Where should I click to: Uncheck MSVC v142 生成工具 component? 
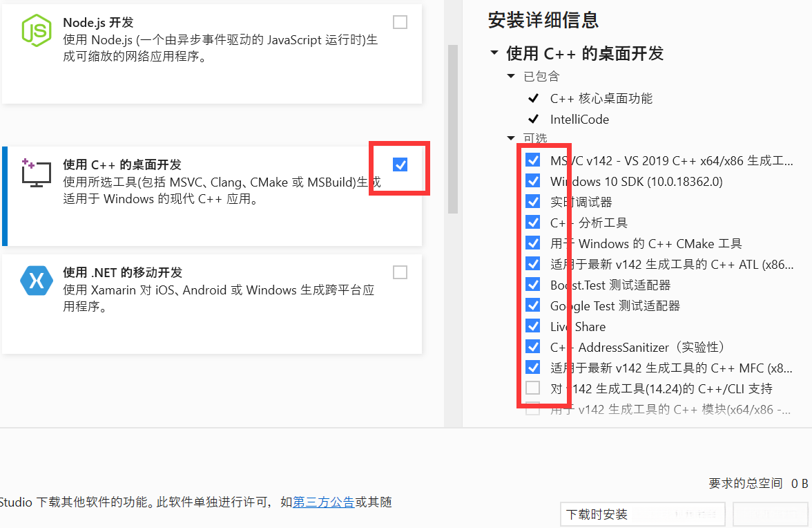tap(532, 160)
